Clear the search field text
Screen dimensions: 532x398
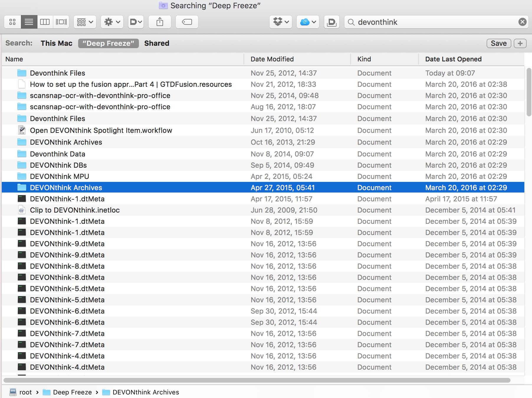click(x=522, y=22)
